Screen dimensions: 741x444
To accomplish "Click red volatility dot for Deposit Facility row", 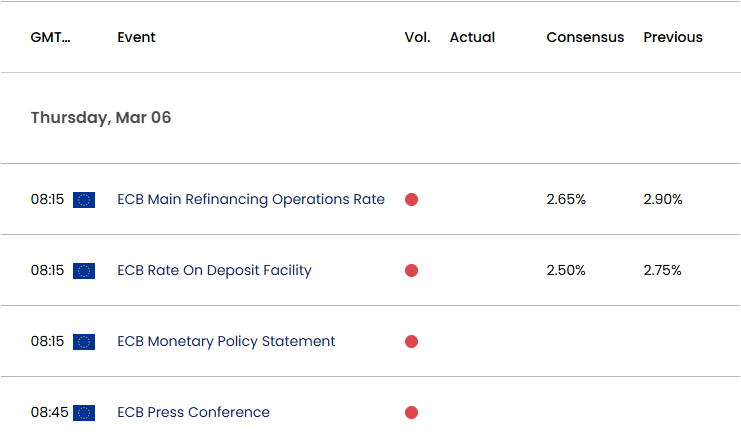I will coord(411,271).
